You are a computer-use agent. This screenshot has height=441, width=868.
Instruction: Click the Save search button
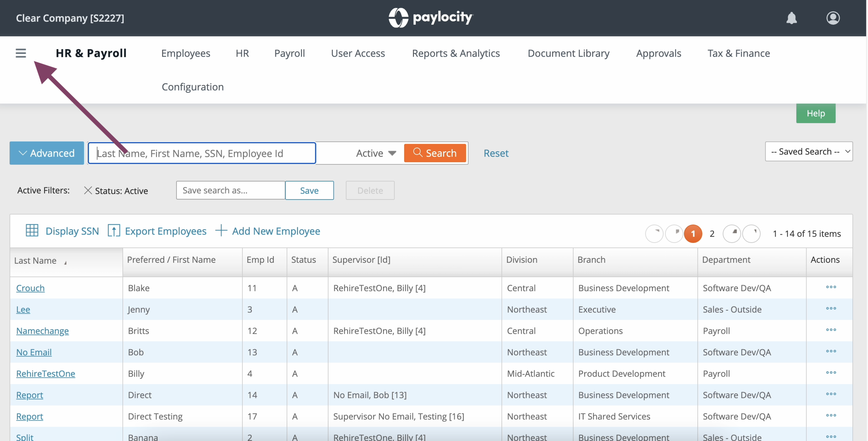[309, 190]
